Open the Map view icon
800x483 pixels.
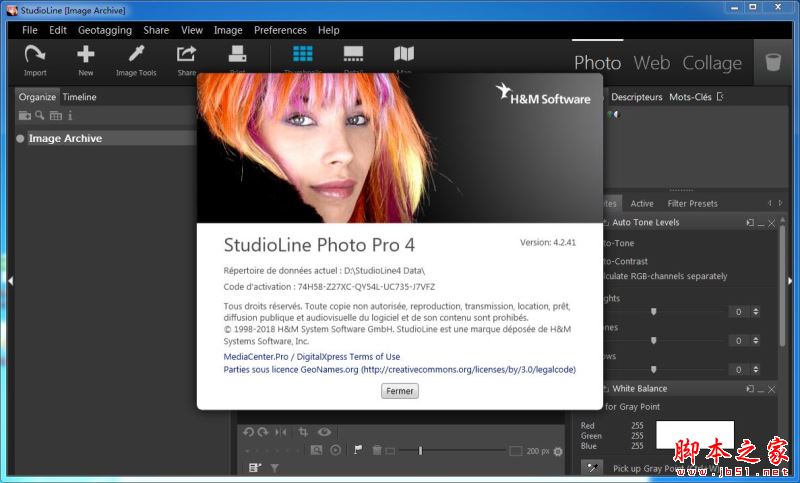click(403, 55)
